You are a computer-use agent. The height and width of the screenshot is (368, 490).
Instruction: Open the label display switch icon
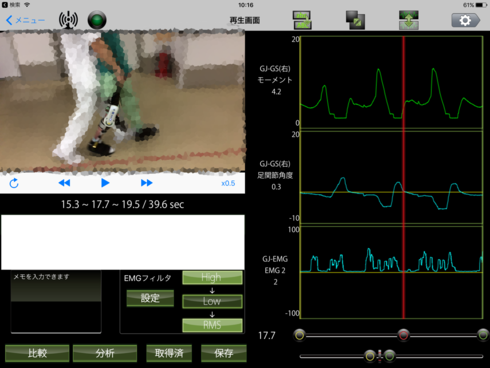coord(302,20)
